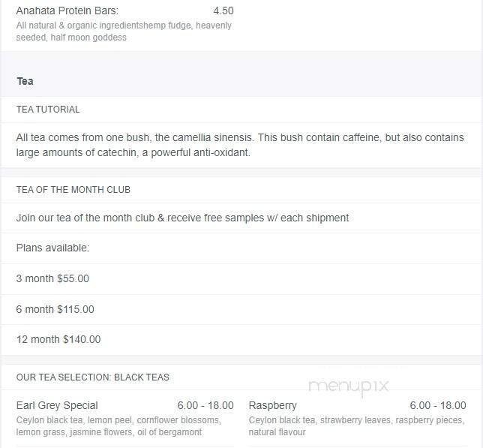The image size is (483, 448).
Task: Open the TEA TUTORIAL subsection heading
Action: point(48,110)
